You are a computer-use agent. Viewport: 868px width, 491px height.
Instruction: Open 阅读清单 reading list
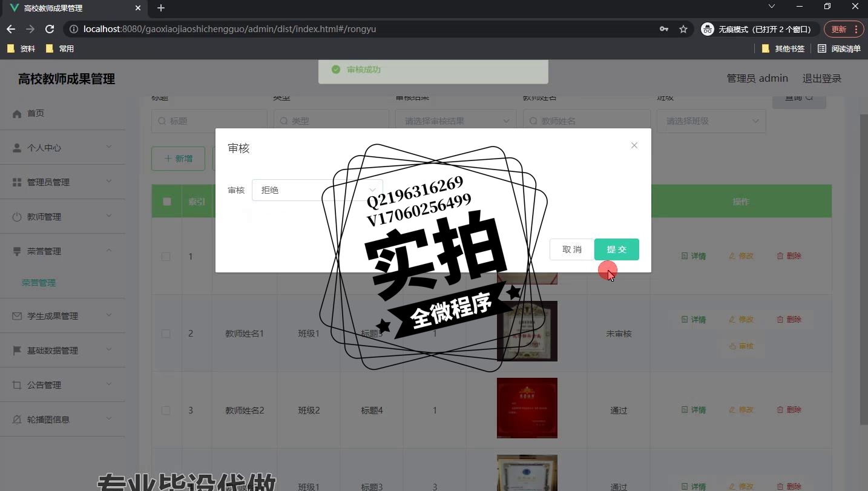[839, 48]
